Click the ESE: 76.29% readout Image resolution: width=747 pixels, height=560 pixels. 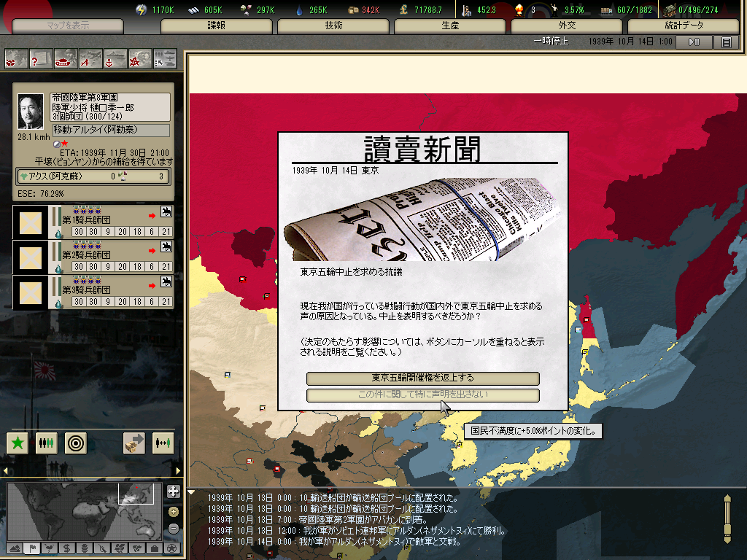coord(41,194)
